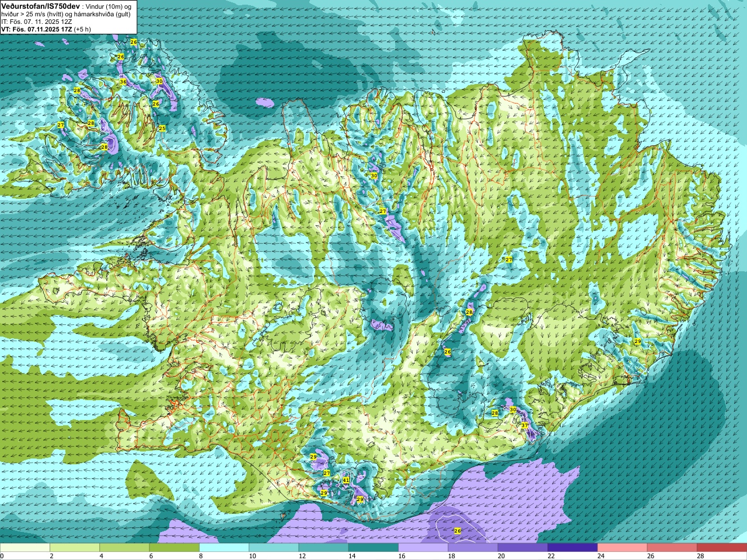Click the legend scale number '20'
Screen dimensions: 747x560
[x=501, y=556]
